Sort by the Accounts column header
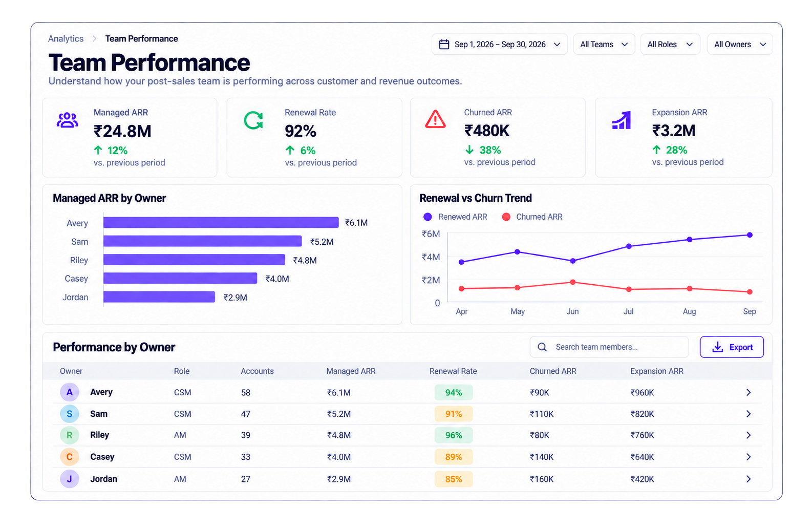 coord(257,371)
